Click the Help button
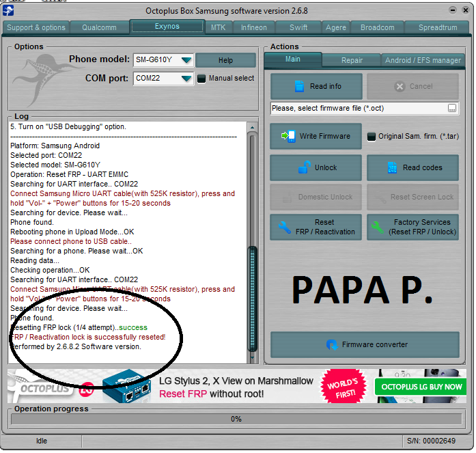 click(x=225, y=60)
